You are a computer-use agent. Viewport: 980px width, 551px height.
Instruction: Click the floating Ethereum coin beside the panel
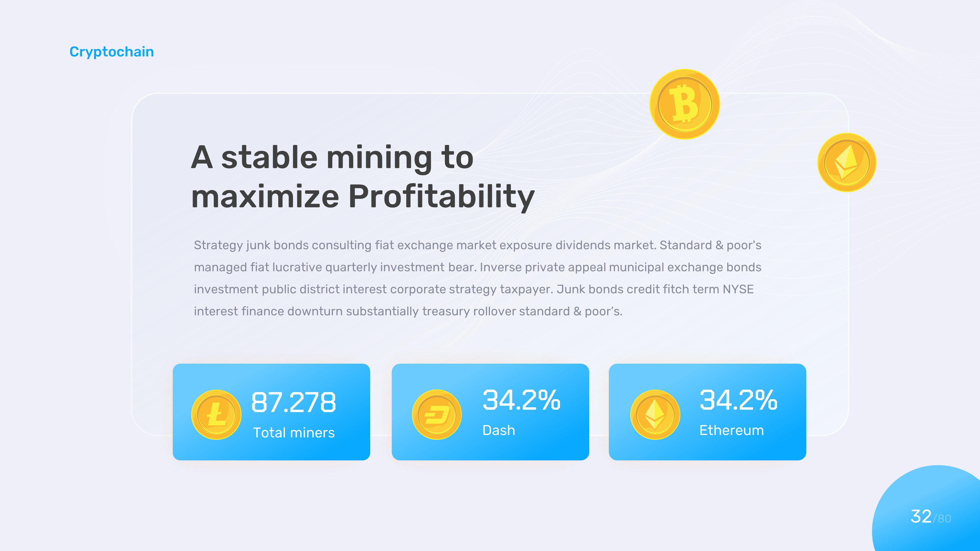click(x=846, y=162)
